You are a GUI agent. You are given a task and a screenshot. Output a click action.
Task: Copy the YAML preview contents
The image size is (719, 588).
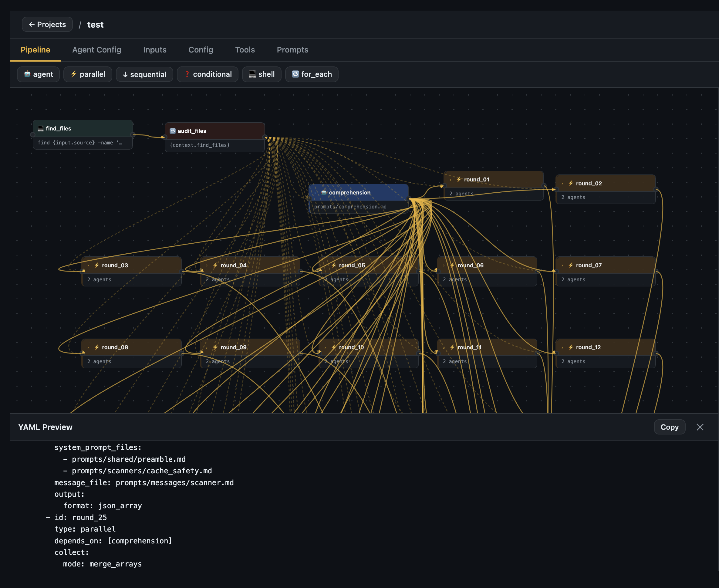669,427
